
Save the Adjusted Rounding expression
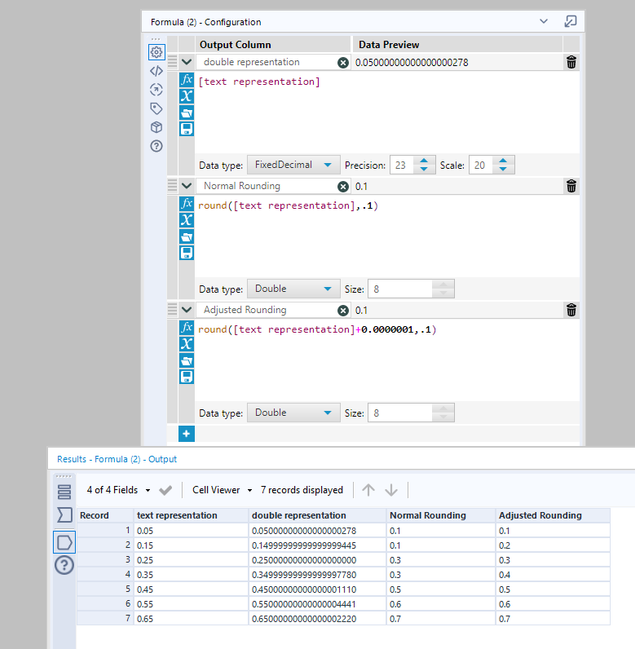187,377
